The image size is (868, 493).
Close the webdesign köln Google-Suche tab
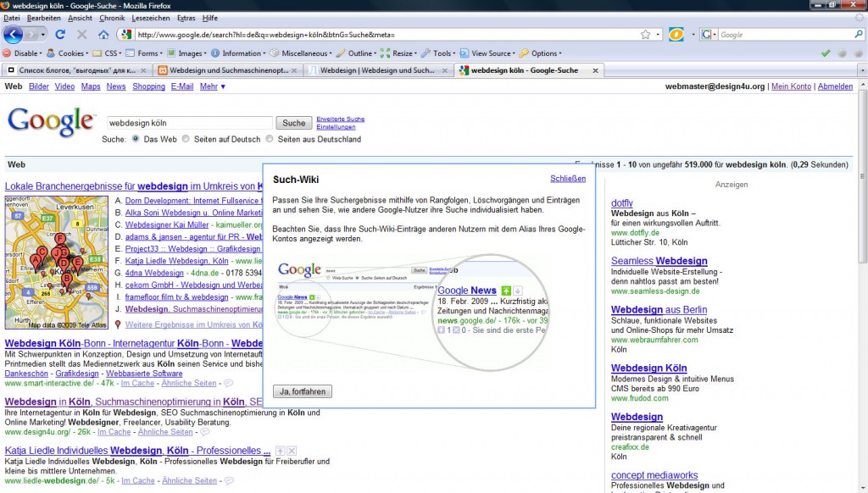(x=595, y=70)
